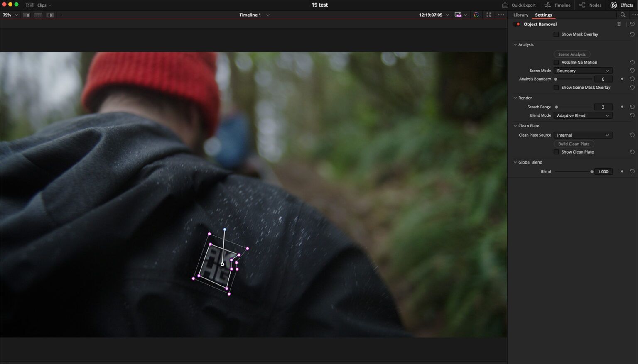Delete the Object Removal effect with the trash icon

click(619, 24)
